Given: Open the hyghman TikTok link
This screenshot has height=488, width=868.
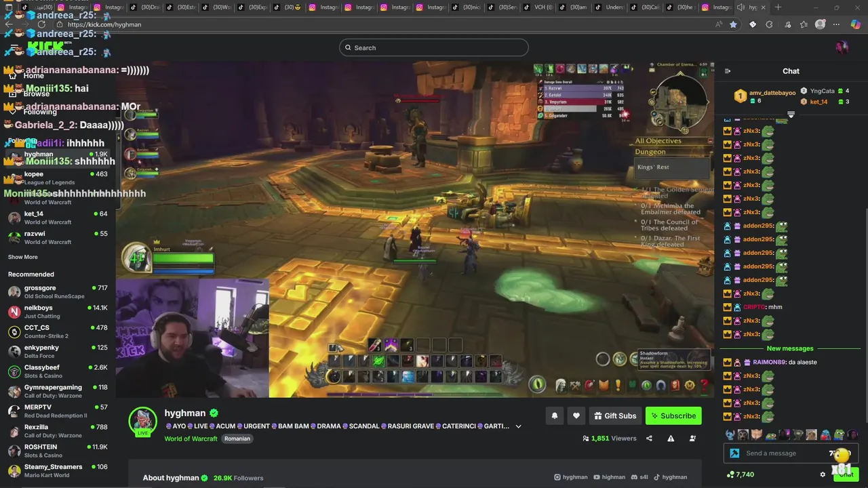Looking at the screenshot, I should pos(670,477).
